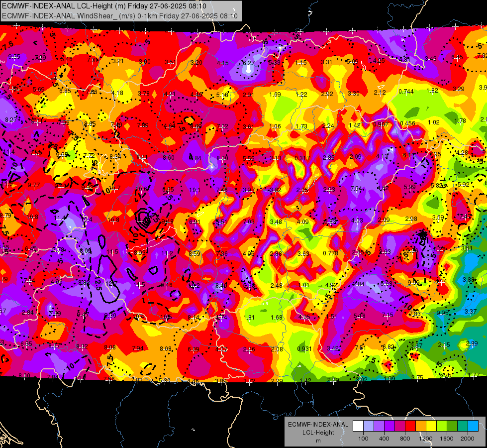
Task: Click the map value 2.24
Action: tap(328, 125)
